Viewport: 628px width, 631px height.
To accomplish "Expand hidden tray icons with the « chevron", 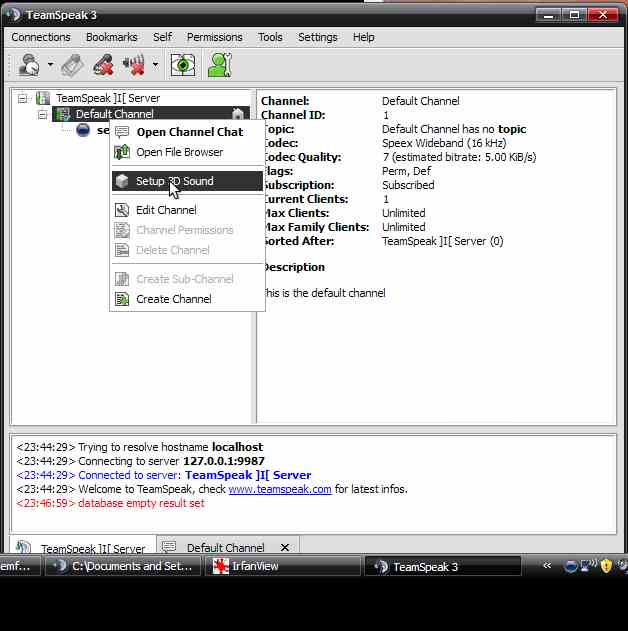I will pos(547,566).
